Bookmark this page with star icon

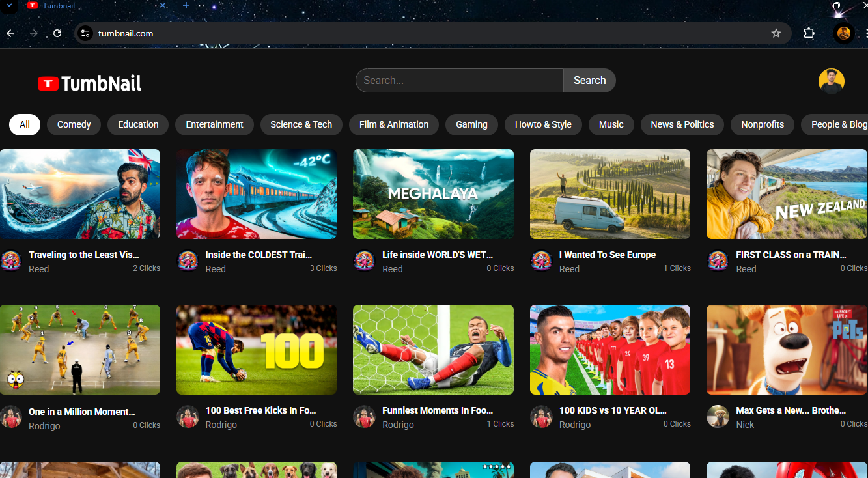coord(776,33)
